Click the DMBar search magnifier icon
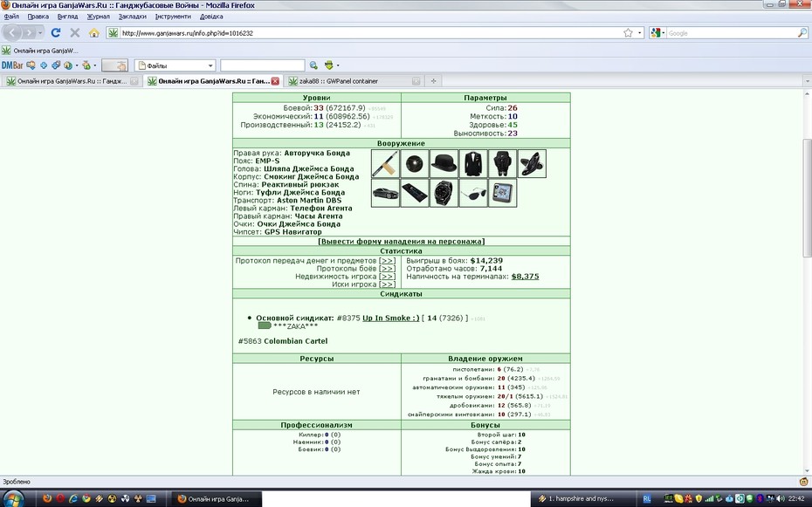 pyautogui.click(x=313, y=65)
